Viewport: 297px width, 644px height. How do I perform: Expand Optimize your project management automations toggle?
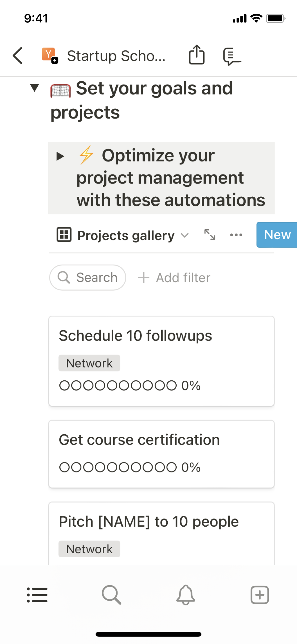coord(60,156)
